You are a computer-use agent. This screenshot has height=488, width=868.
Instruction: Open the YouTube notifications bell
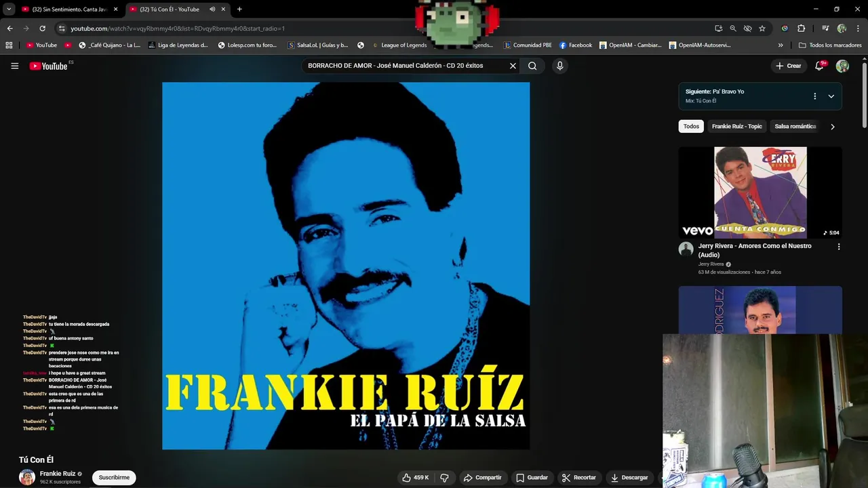820,66
